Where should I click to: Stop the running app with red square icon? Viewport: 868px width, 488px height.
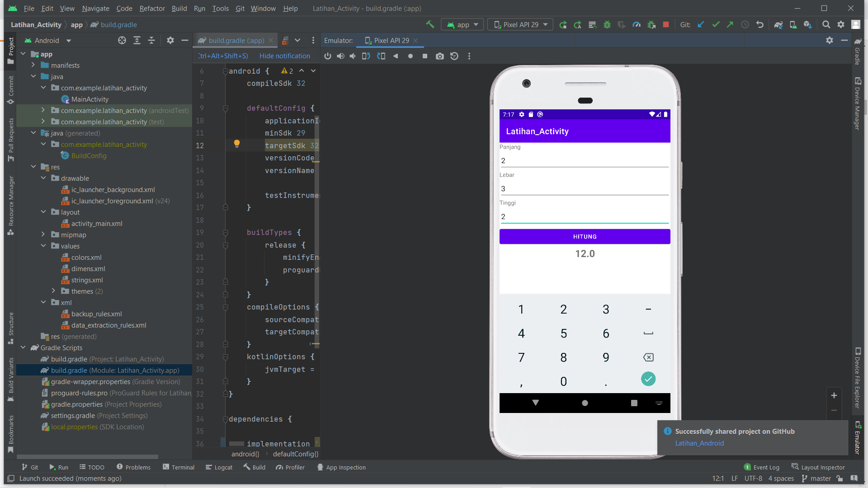pos(666,24)
